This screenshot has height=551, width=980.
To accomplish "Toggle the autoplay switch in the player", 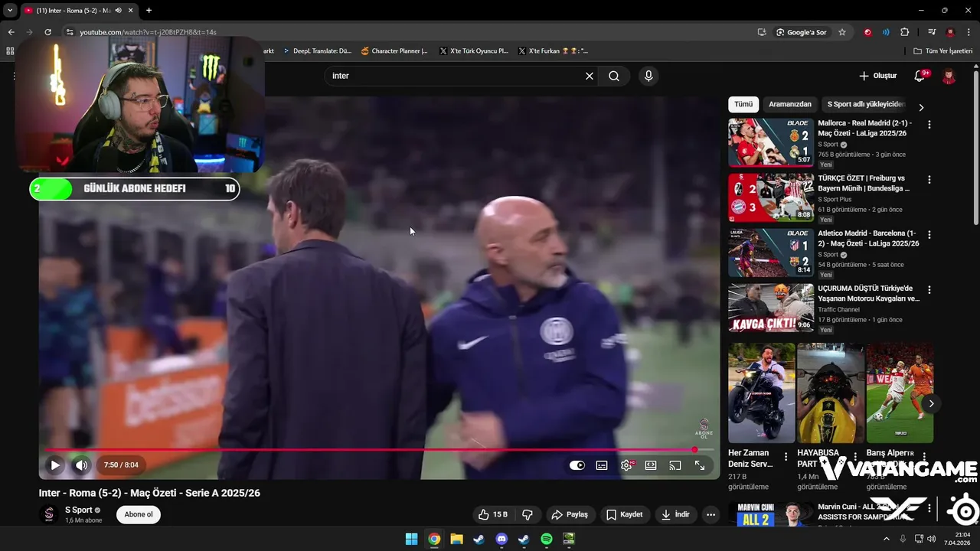I will click(x=577, y=465).
